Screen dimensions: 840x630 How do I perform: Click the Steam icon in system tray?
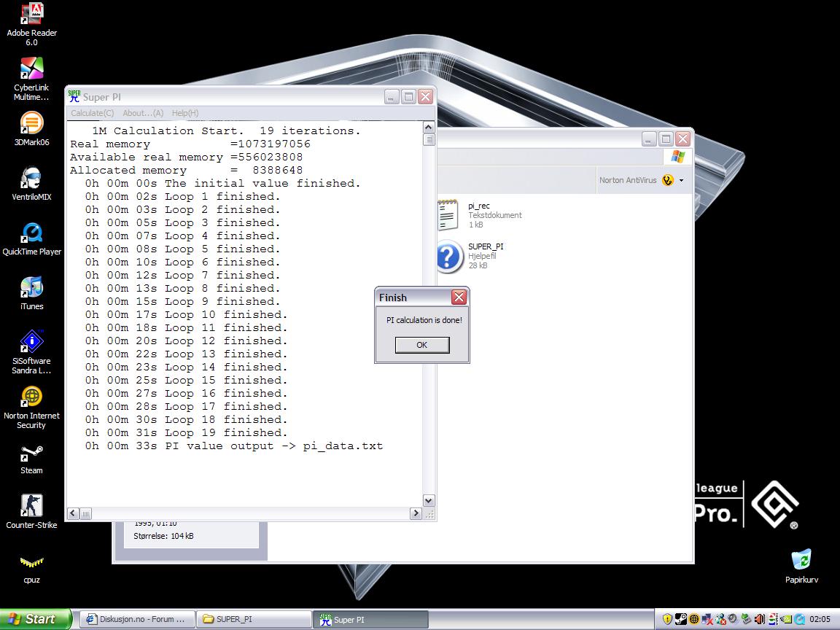coord(681,619)
